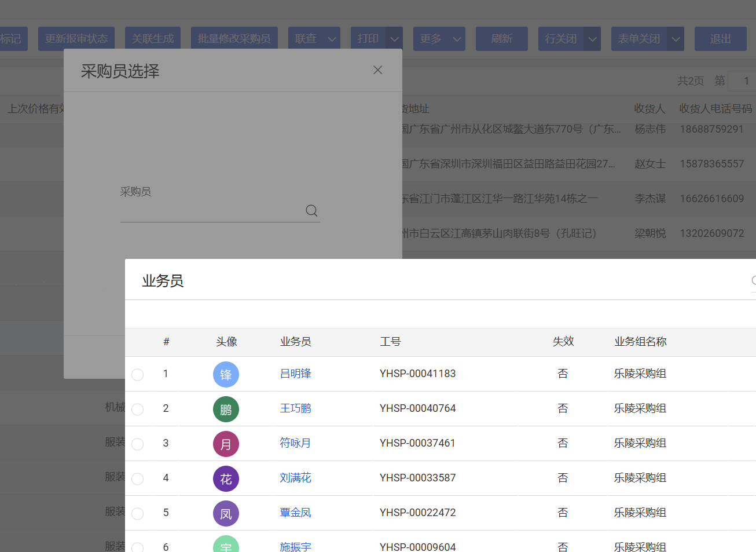Click the 月 avatar for 符咏月
Screen dimensions: 756x552
226,444
